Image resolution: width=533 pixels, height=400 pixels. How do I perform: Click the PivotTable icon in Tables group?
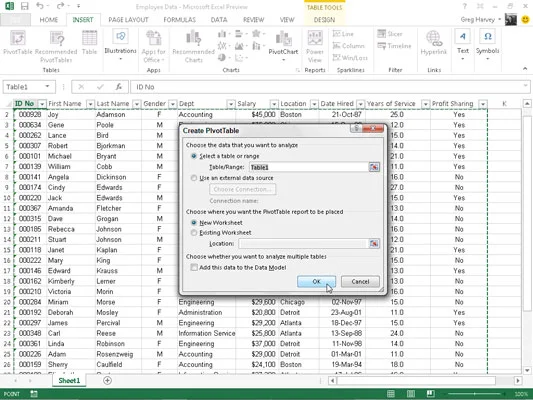click(18, 38)
